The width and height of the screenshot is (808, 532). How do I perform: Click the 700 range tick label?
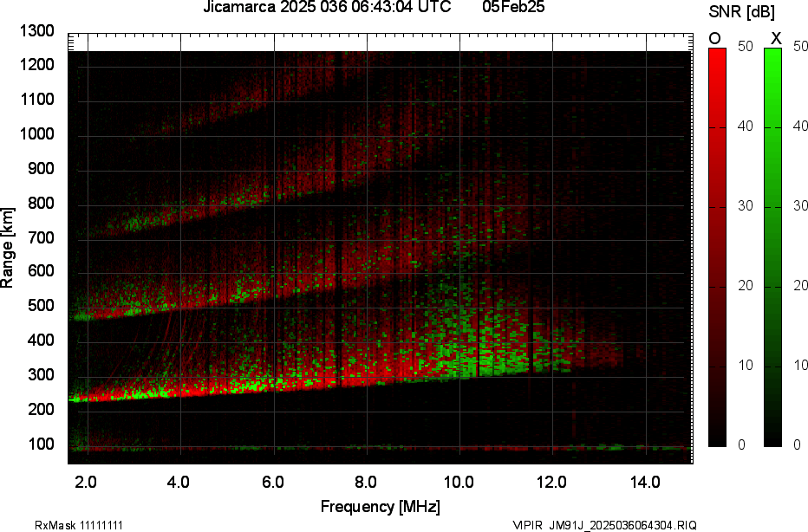[x=41, y=237]
